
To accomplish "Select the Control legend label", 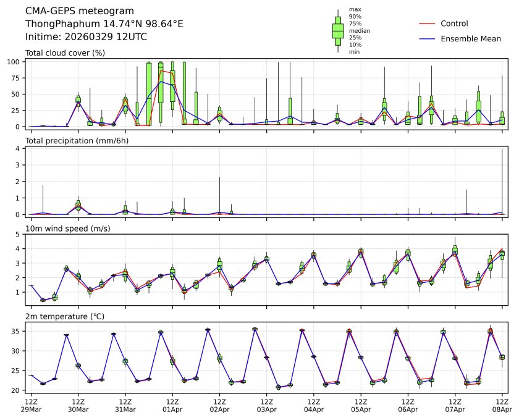I will tap(454, 23).
